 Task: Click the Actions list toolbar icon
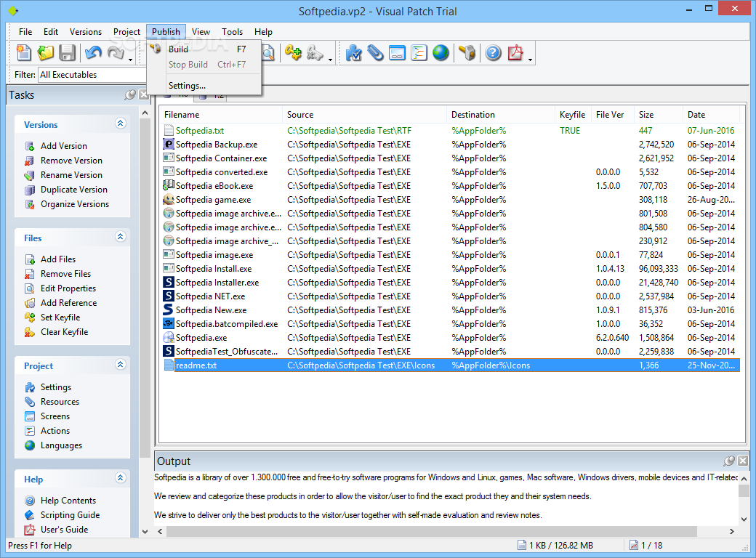[419, 52]
